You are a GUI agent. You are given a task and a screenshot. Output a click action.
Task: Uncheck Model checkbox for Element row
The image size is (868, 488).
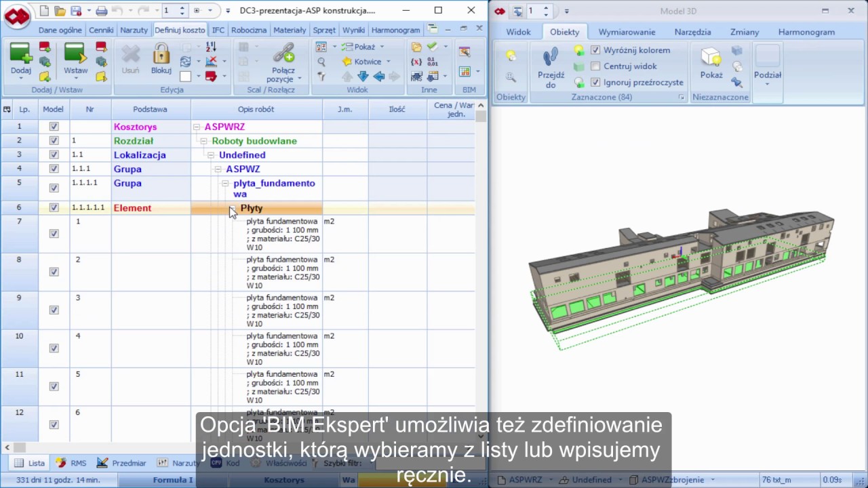coord(54,208)
